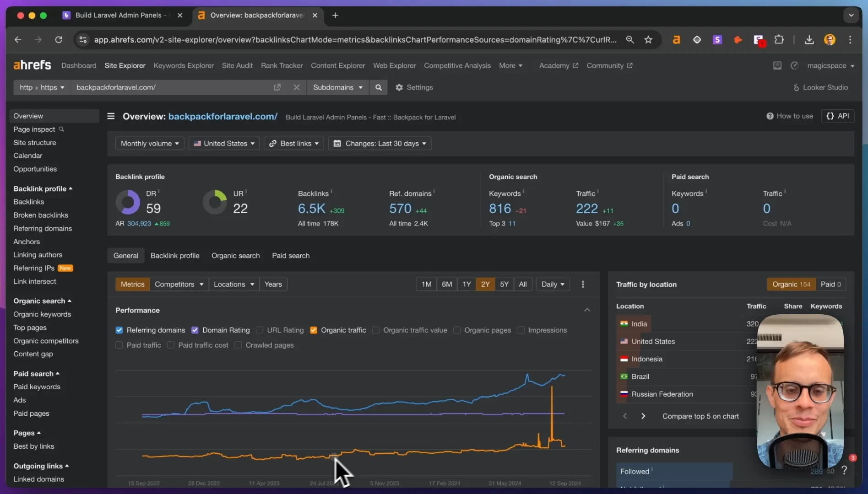Open Monthly volume dropdown
Screen dimensions: 868x494
coord(150,144)
